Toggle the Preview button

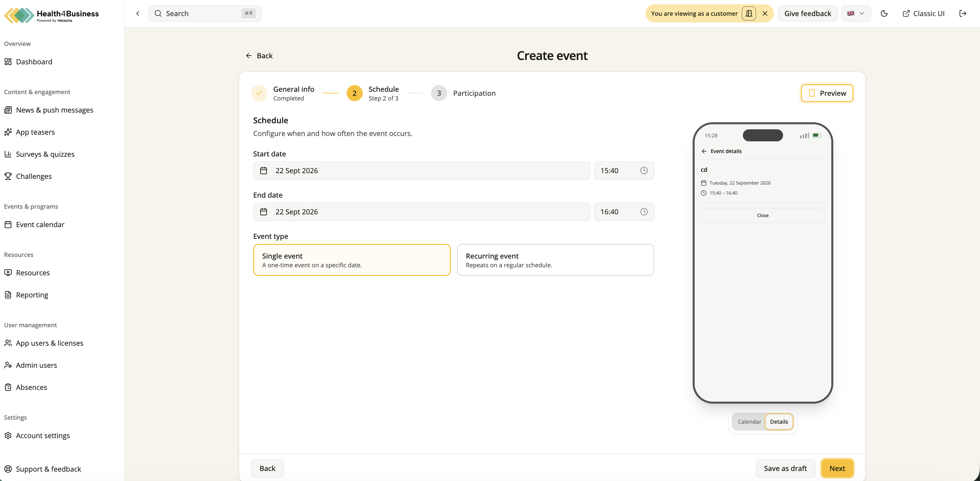click(827, 93)
